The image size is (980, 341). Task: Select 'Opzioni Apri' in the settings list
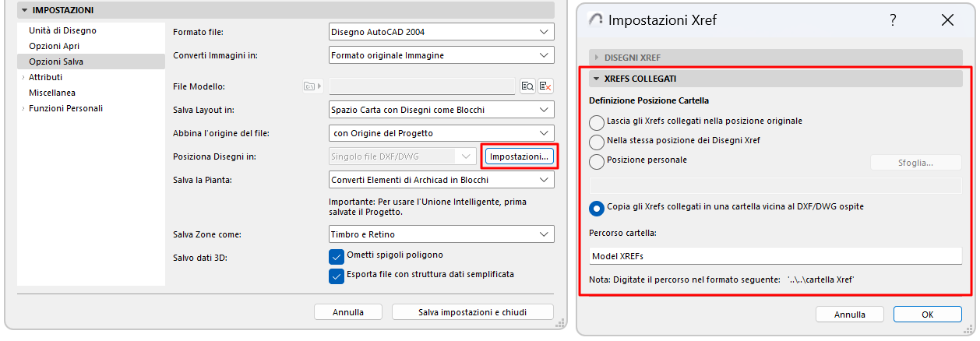tap(54, 46)
